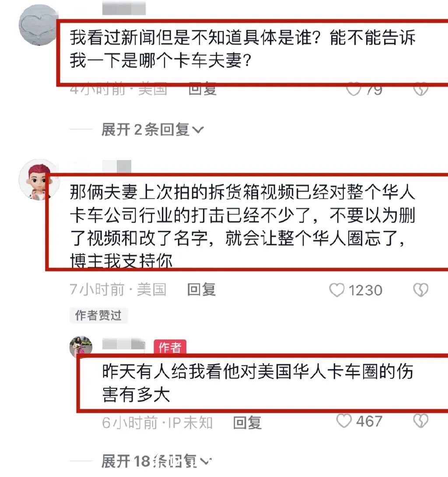Expand 展开2条回复 replies

pos(152,130)
